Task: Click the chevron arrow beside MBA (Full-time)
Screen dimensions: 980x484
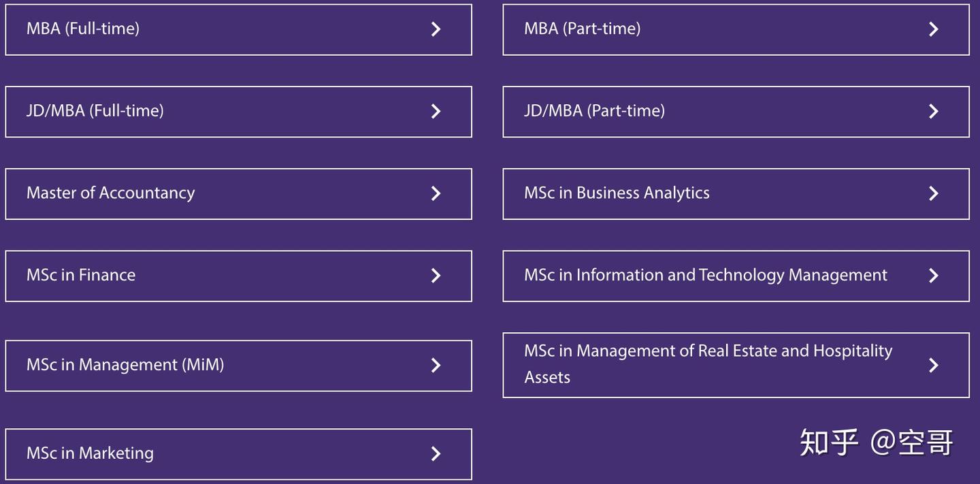Action: click(436, 29)
